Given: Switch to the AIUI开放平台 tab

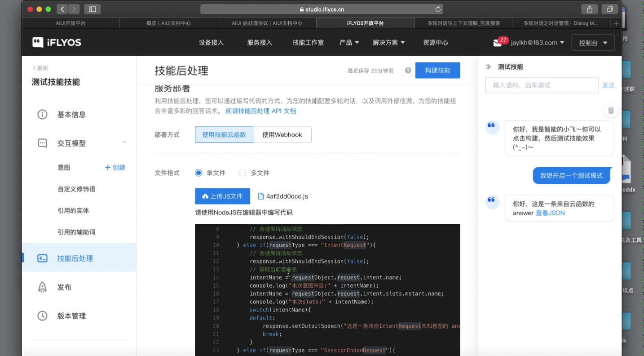Looking at the screenshot, I should (71, 23).
